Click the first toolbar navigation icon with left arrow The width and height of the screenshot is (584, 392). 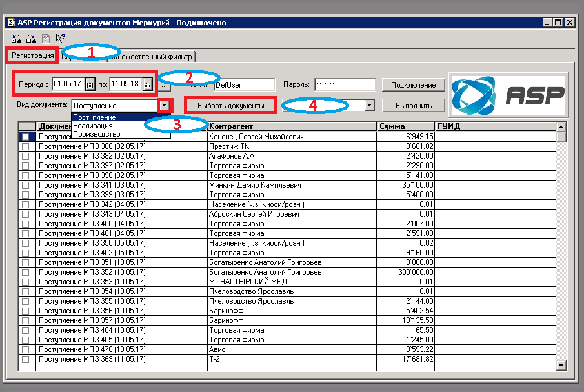(x=16, y=38)
